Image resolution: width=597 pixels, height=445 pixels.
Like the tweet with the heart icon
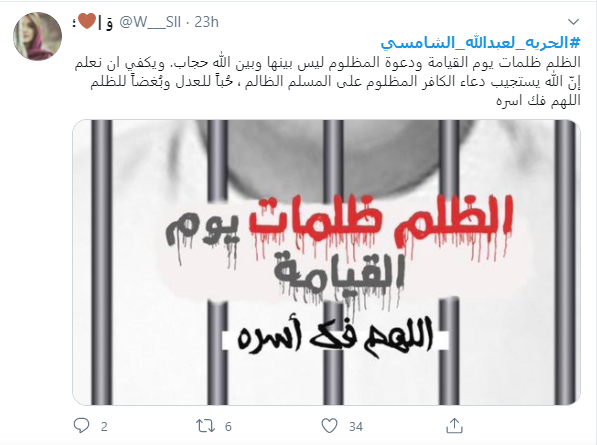tap(329, 426)
